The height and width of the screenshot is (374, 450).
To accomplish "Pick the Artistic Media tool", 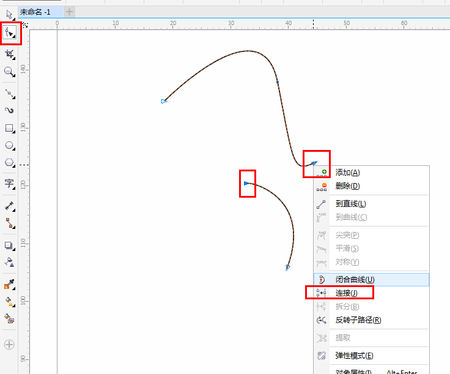I will coord(9,110).
